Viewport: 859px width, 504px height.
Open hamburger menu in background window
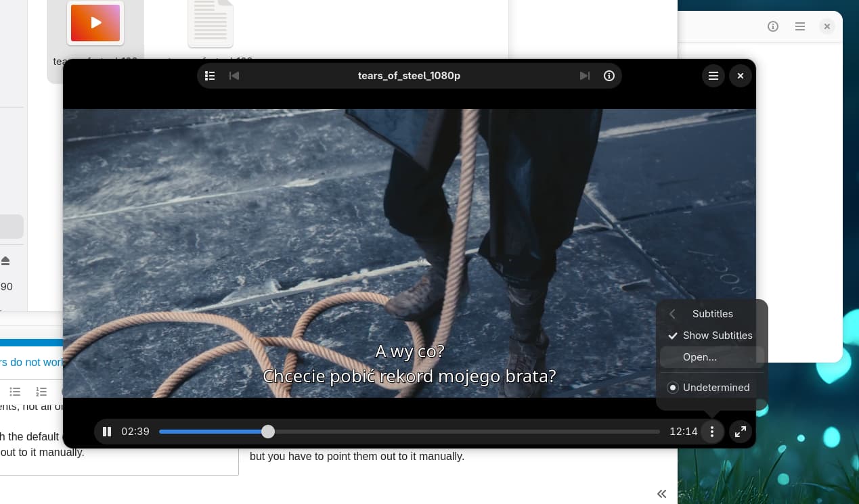800,26
